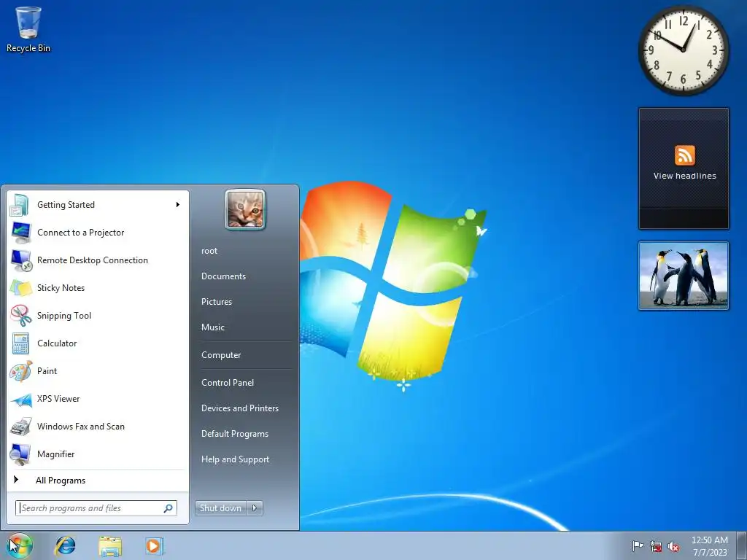This screenshot has height=560, width=747.
Task: Select the Paint label
Action: pos(47,371)
